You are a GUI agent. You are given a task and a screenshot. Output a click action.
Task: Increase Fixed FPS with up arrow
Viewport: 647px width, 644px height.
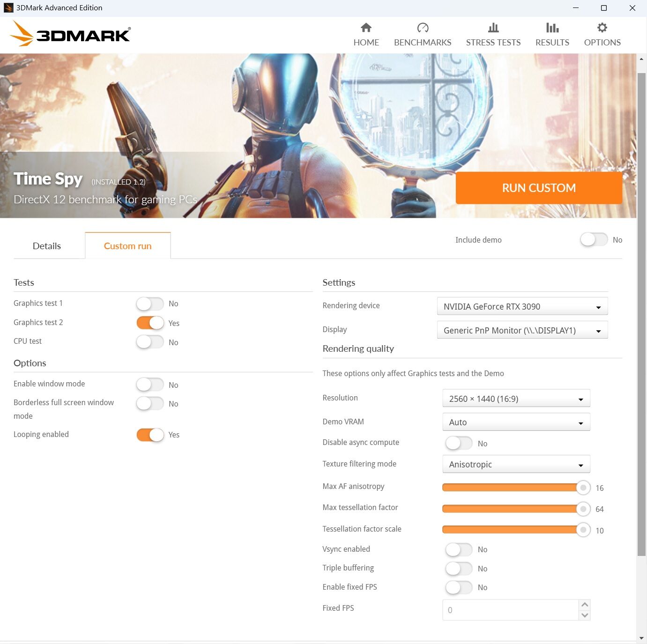585,605
